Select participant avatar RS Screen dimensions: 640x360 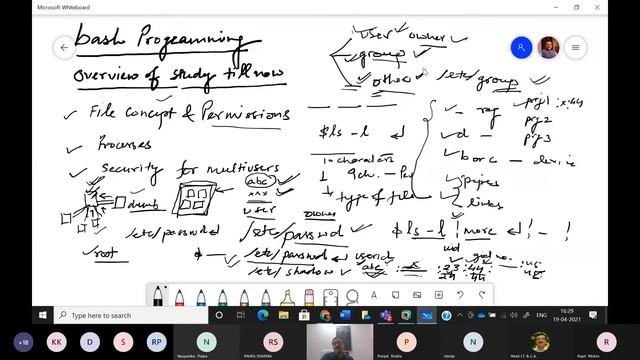[273, 342]
